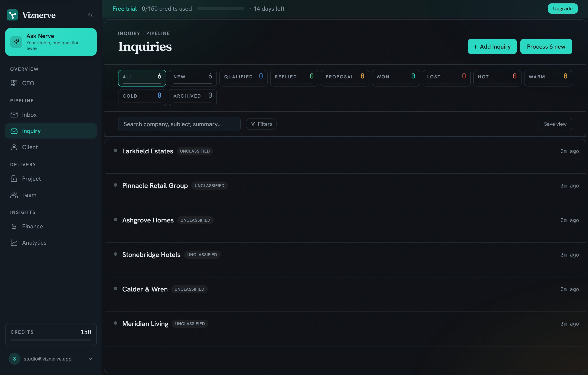The width and height of the screenshot is (588, 375).
Task: Open the Stonebridge Hotels inquiry
Action: tap(345, 260)
